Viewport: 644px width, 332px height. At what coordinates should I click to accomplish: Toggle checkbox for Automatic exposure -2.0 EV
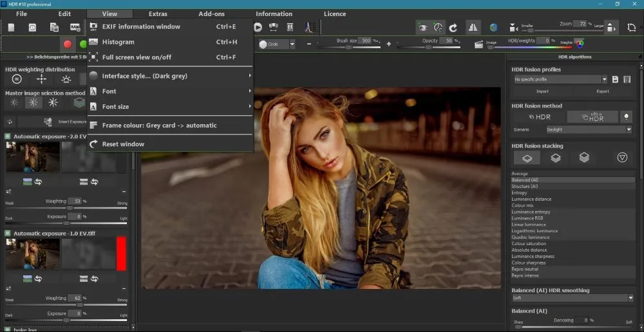click(x=8, y=136)
